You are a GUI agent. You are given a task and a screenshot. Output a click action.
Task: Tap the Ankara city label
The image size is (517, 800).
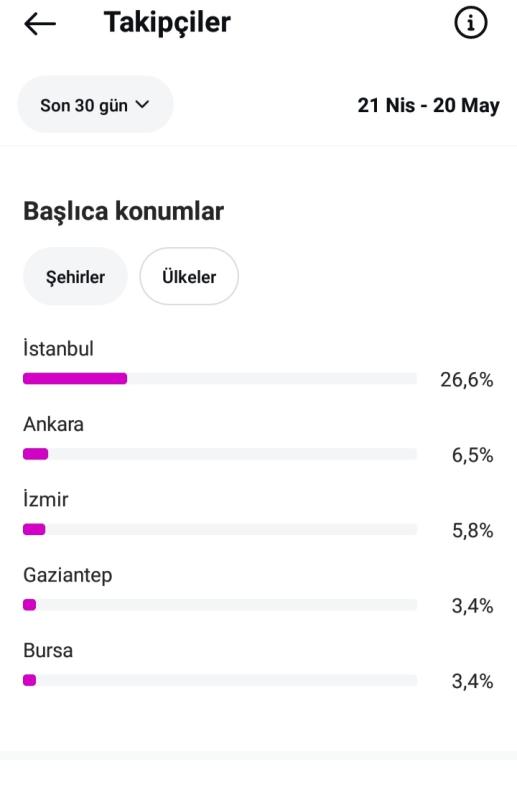tap(54, 424)
